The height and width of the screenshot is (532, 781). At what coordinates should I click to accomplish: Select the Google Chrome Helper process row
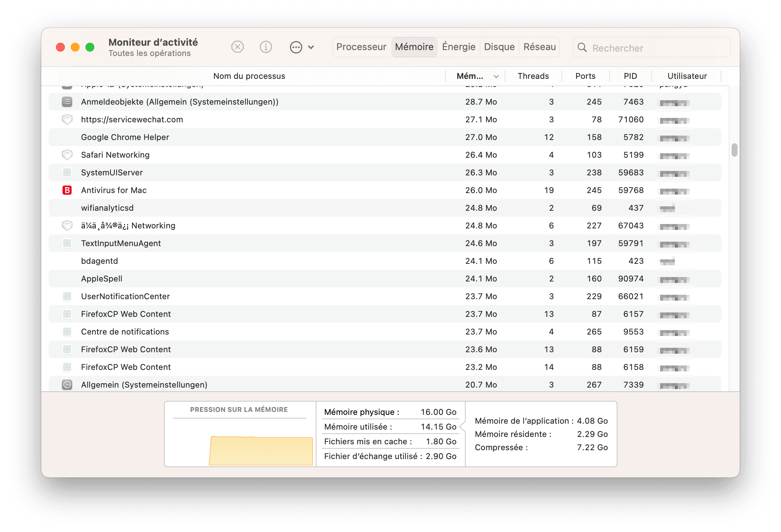pos(385,137)
